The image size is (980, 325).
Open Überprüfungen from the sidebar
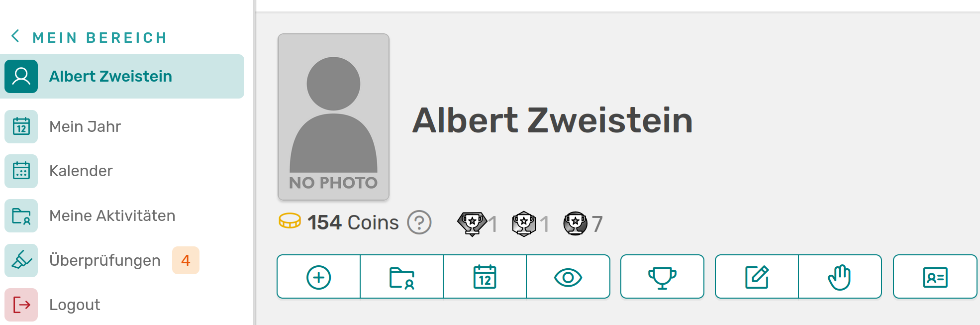pos(104,261)
